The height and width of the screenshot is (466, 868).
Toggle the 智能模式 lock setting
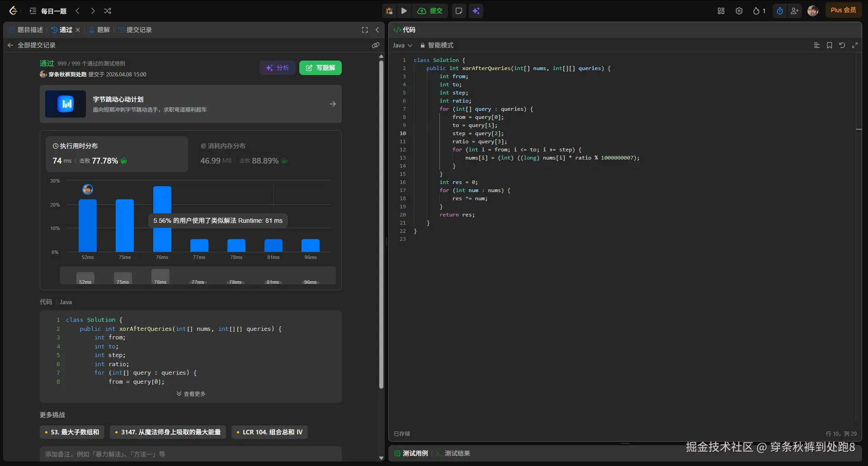tap(436, 45)
